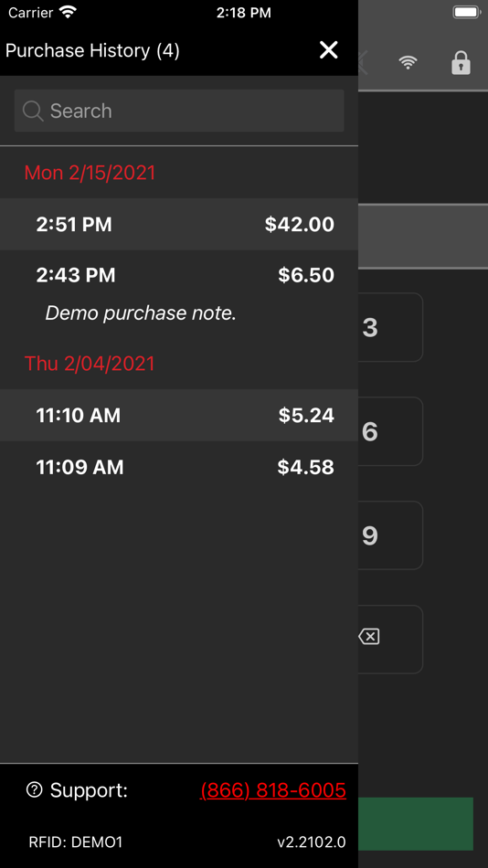Viewport: 488px width, 868px height.
Task: Tap keypad number 6 button
Action: (x=390, y=431)
